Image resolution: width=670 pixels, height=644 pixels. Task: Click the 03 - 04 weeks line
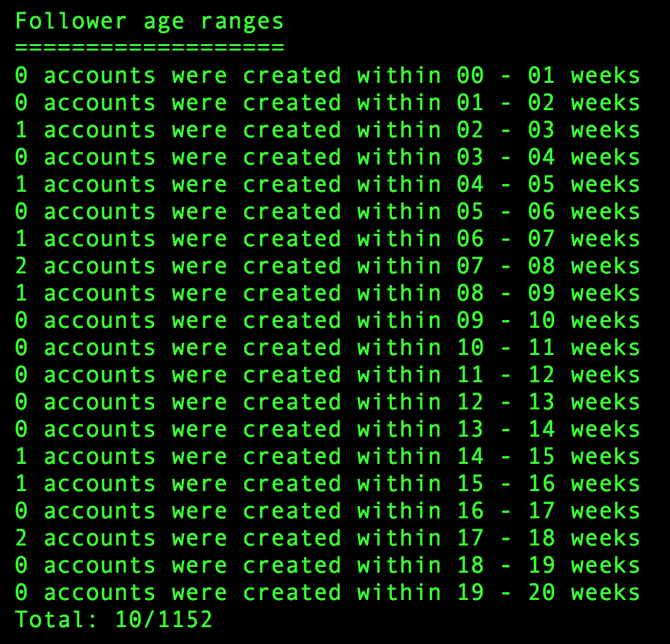328,157
